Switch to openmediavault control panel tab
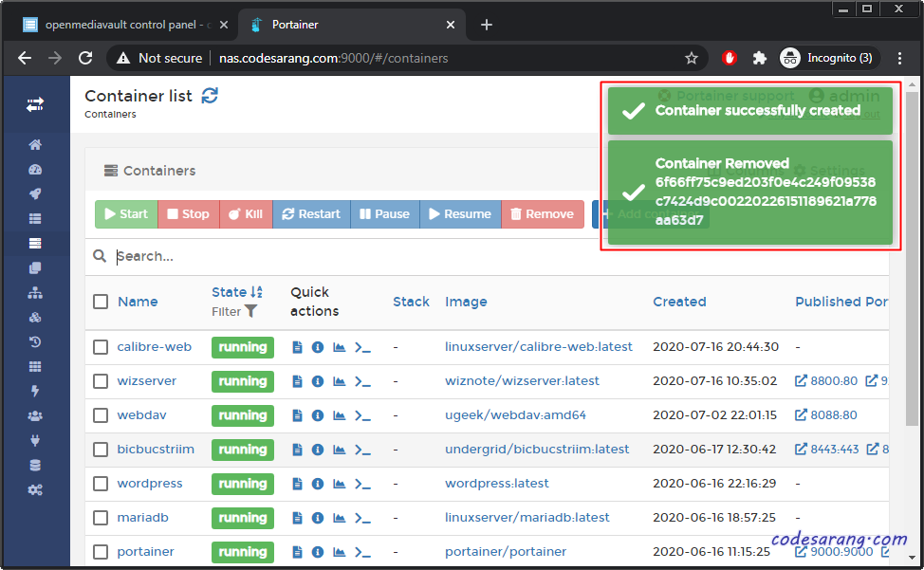This screenshot has height=570, width=924. coord(125,25)
